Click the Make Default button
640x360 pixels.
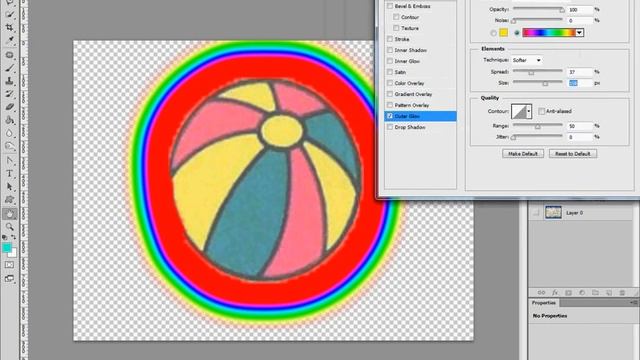(523, 154)
